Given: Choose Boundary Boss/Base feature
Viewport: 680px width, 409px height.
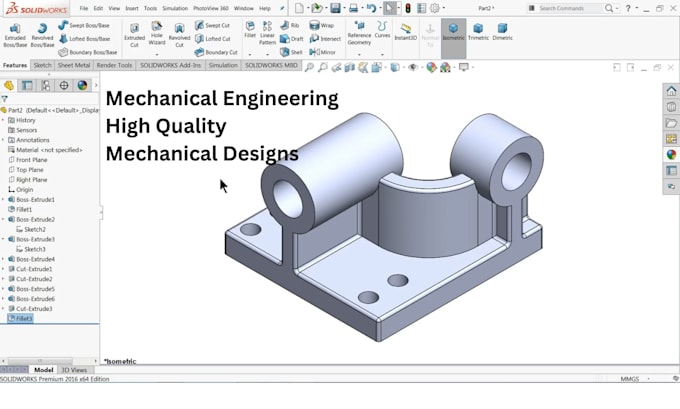Looking at the screenshot, I should click(88, 52).
